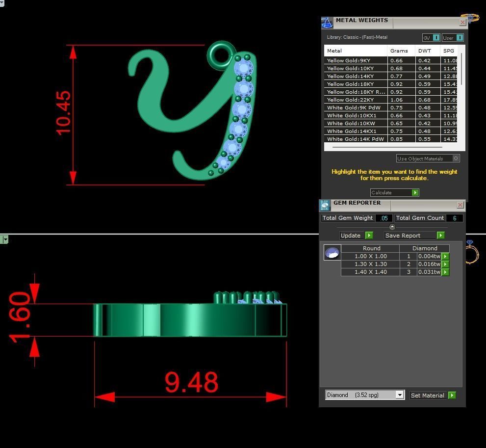The height and width of the screenshot is (448, 486).
Task: Click the Calculate button
Action: click(x=395, y=192)
